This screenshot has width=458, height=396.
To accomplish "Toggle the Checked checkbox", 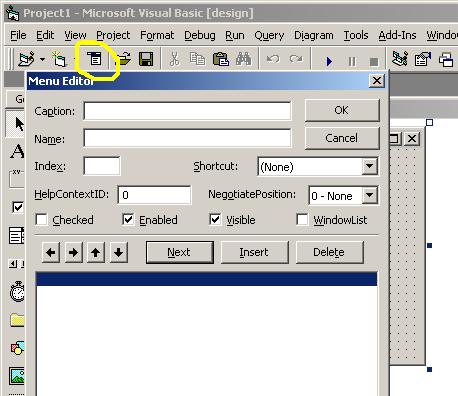I will pyautogui.click(x=41, y=220).
